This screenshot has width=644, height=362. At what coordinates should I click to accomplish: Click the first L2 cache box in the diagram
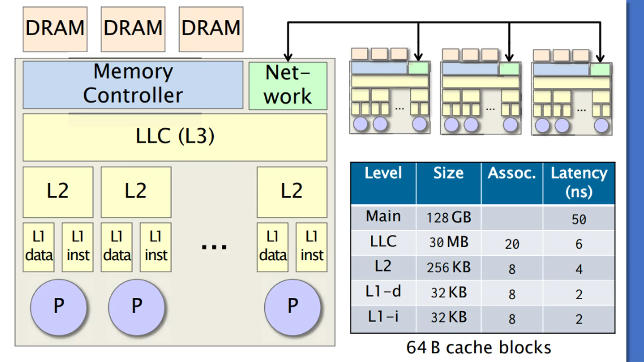[x=58, y=192]
